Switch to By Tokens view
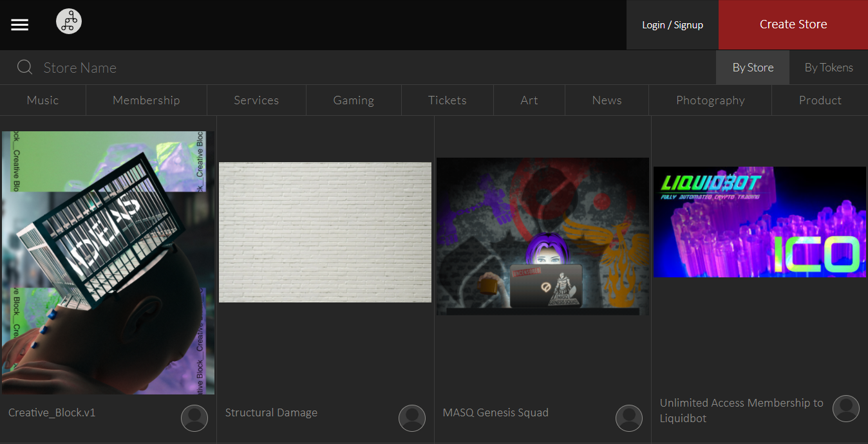This screenshot has width=868, height=444. coord(829,68)
